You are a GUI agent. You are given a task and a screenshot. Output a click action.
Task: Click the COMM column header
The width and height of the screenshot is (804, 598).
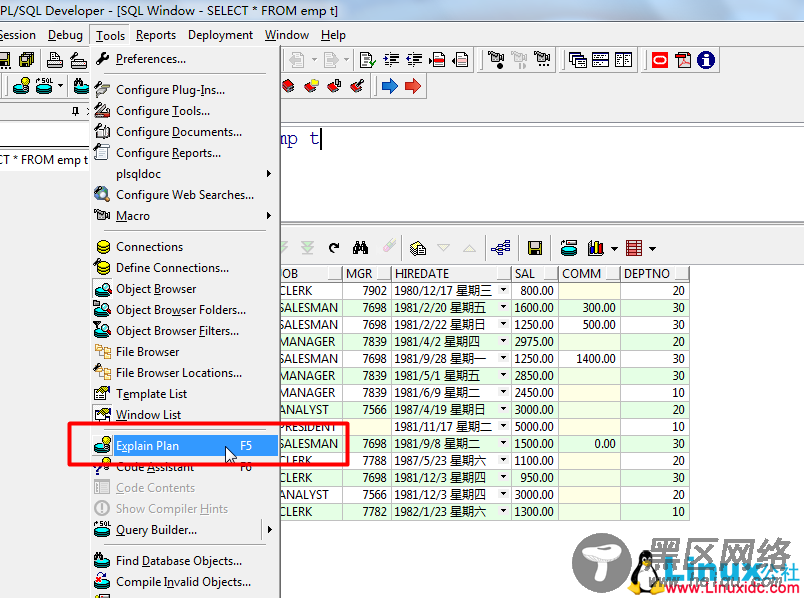[x=589, y=274]
